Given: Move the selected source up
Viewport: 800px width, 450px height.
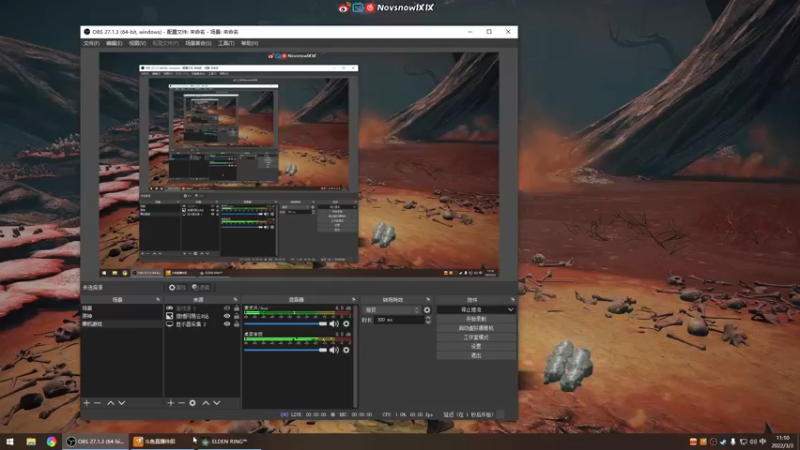Looking at the screenshot, I should coord(206,403).
